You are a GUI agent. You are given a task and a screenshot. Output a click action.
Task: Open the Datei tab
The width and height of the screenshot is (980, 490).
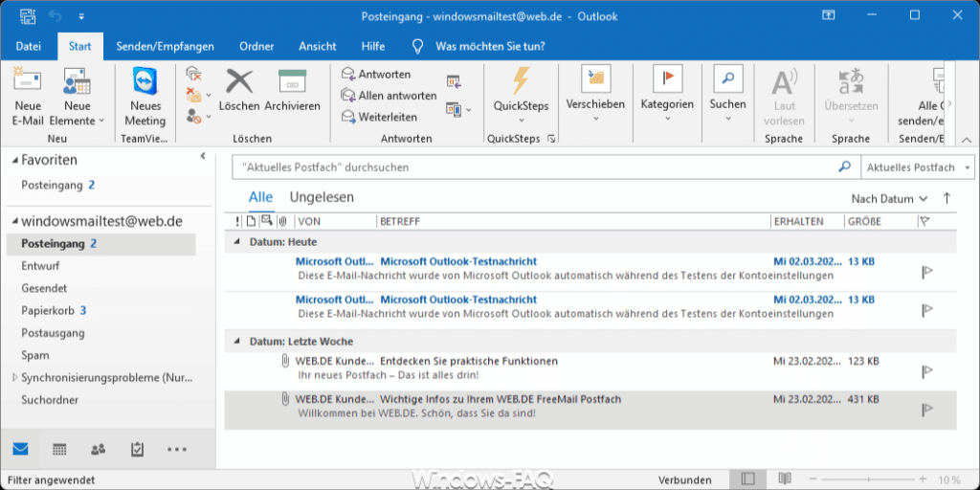(28, 46)
